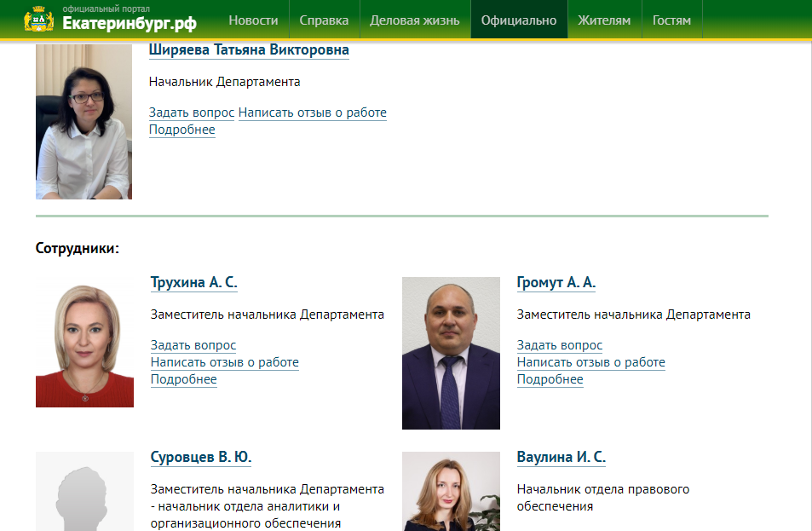Open Ширяева Татьяна Викторовна profile link
The height and width of the screenshot is (531, 812).
coord(249,50)
